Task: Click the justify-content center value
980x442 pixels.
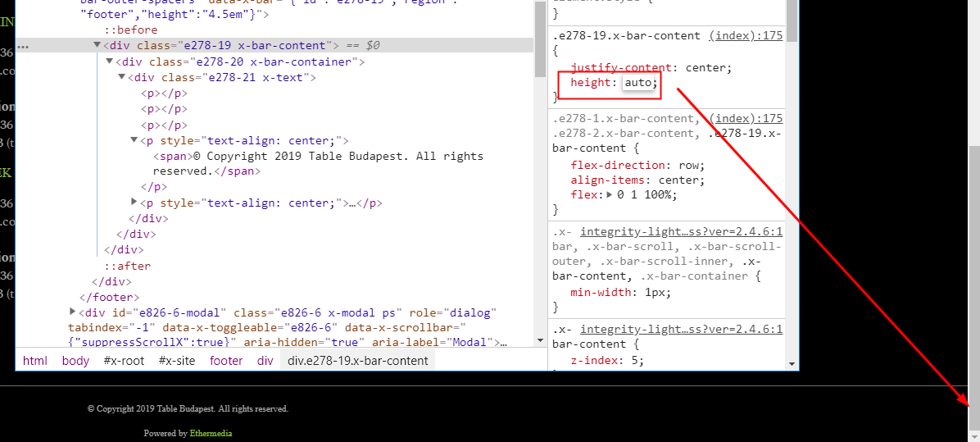Action: [708, 67]
